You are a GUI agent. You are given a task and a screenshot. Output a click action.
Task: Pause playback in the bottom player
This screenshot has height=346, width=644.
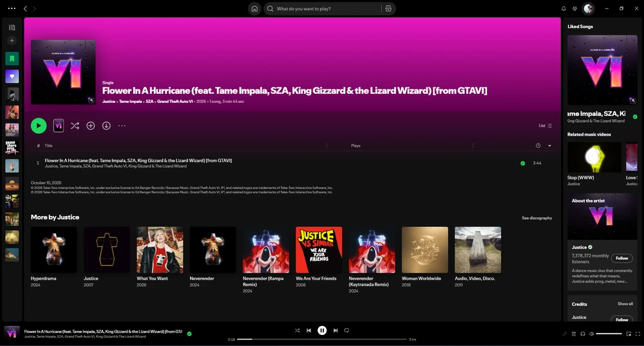(322, 331)
